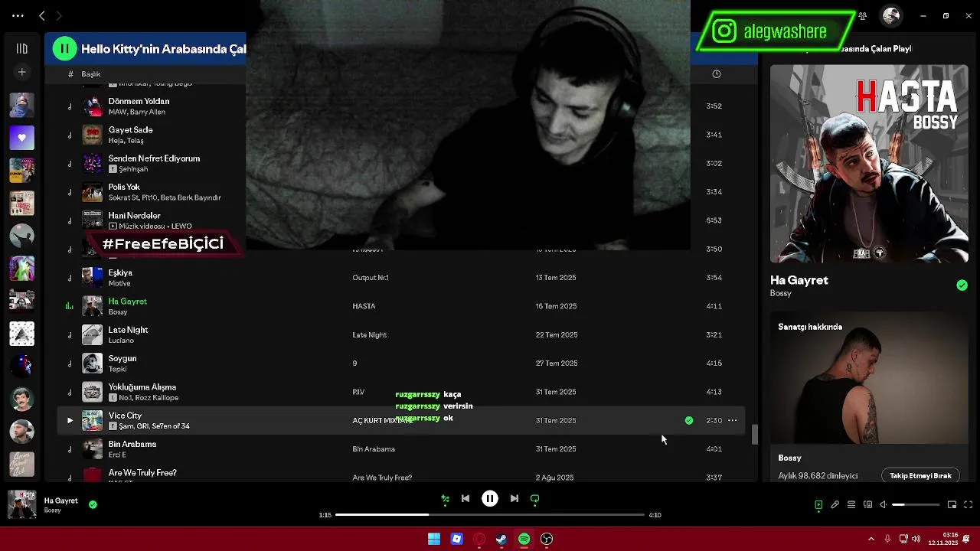The image size is (980, 551).
Task: Toggle shuffle in the player bar
Action: point(445,499)
